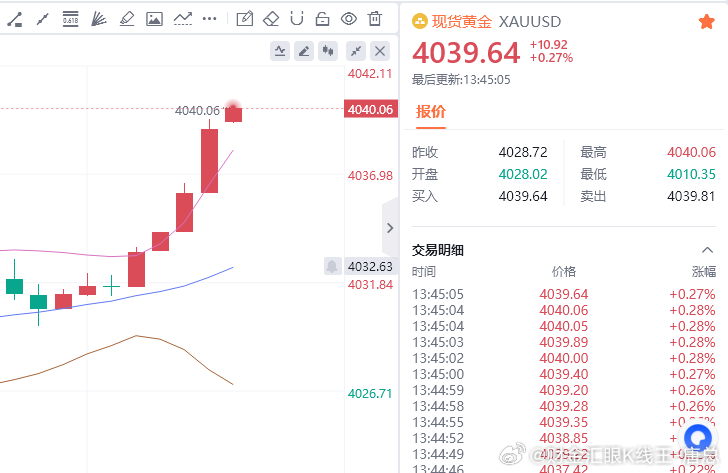
Task: Click the 最低 value 4010.35
Action: 691,174
